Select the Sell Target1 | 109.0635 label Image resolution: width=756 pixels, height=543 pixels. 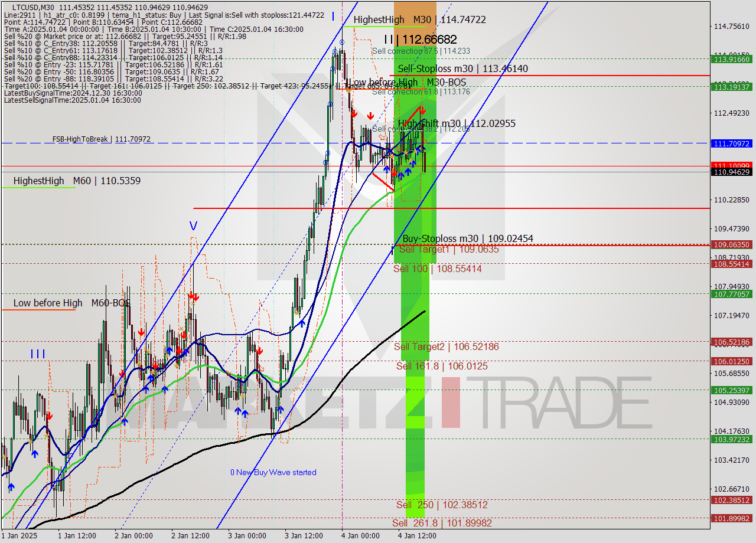point(449,249)
